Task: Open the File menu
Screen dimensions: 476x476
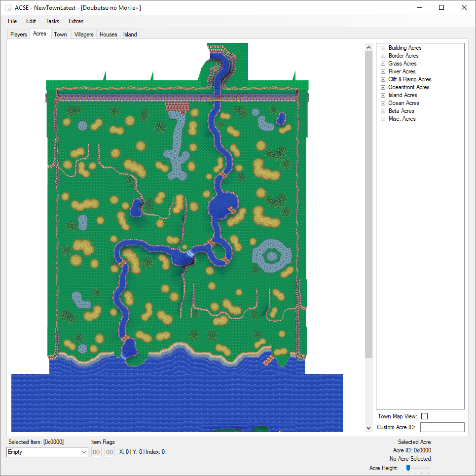Action: pyautogui.click(x=12, y=21)
